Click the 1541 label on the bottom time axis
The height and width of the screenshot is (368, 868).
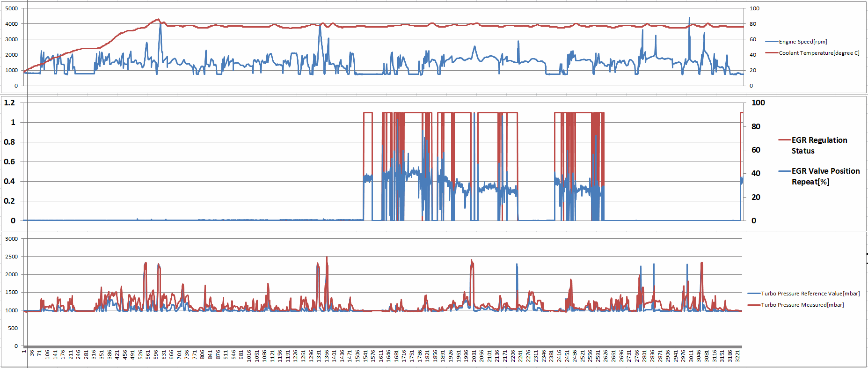click(x=365, y=355)
